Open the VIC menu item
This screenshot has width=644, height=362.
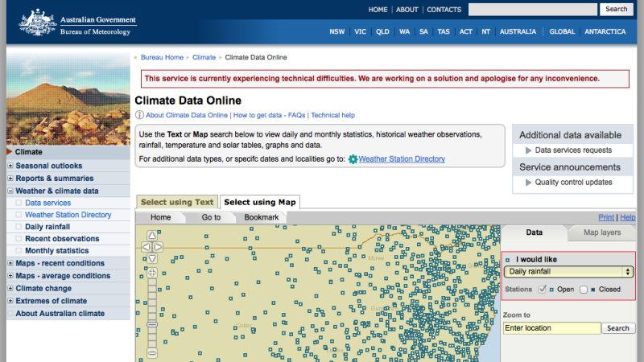pos(360,31)
